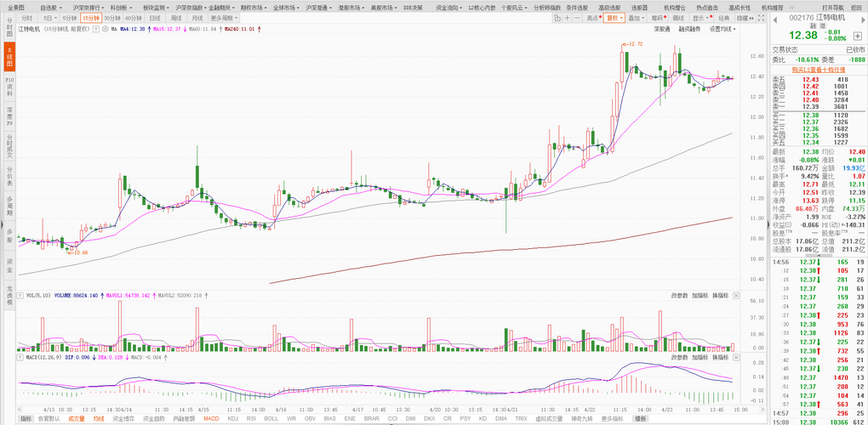Open 设置均线 dropdown

[x=722, y=29]
